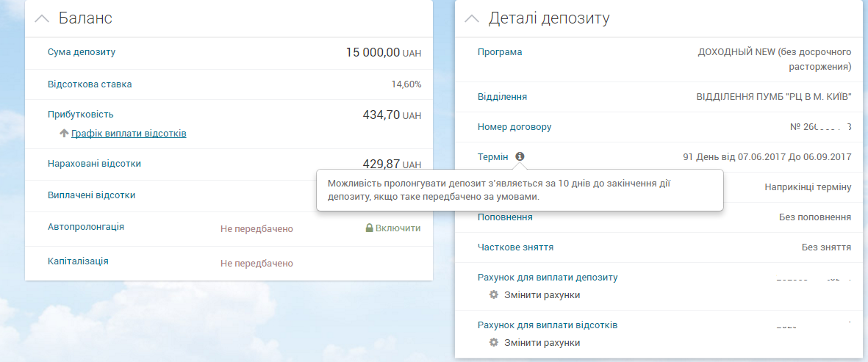The width and height of the screenshot is (868, 362).
Task: Click the Поповнення label
Action: 505,217
